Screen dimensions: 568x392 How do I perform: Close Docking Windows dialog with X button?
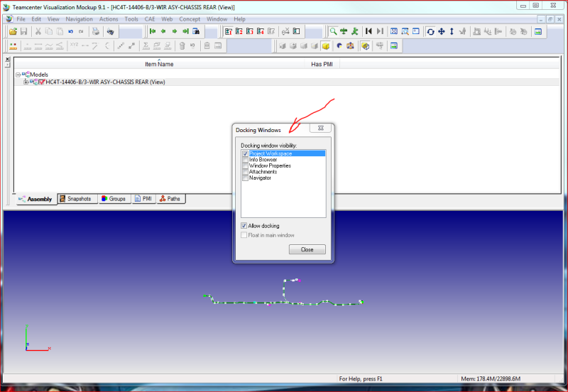[321, 128]
